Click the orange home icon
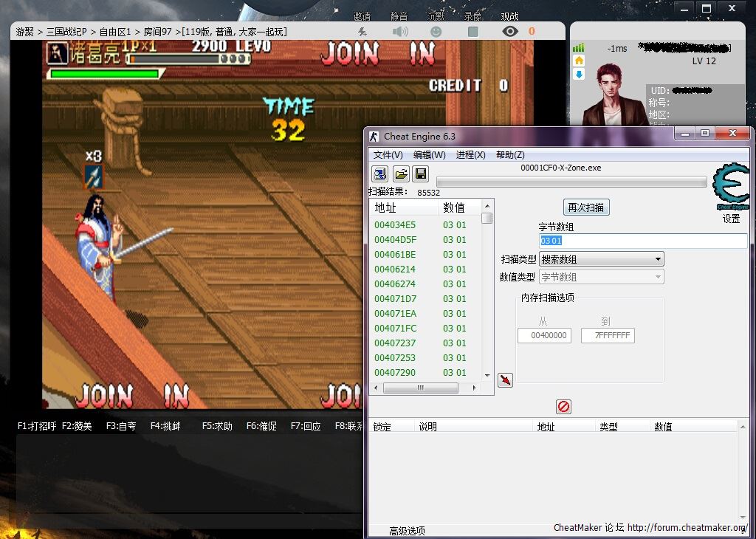Screen dimensions: 756x539 [x=579, y=61]
